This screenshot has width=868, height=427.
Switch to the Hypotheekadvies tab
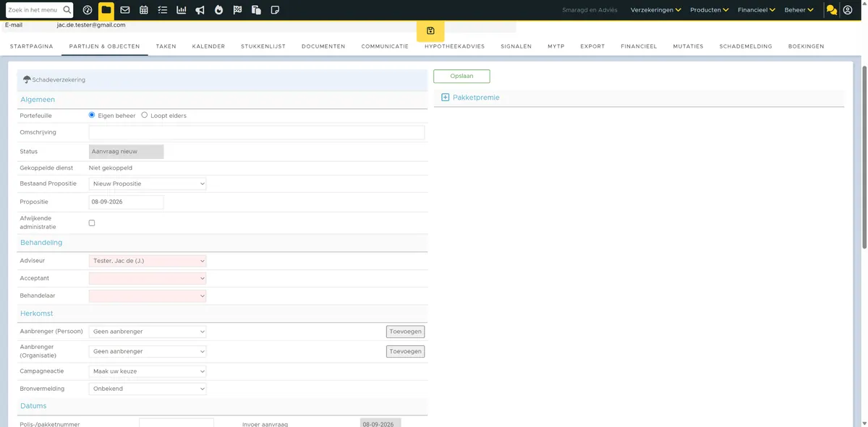click(x=455, y=46)
